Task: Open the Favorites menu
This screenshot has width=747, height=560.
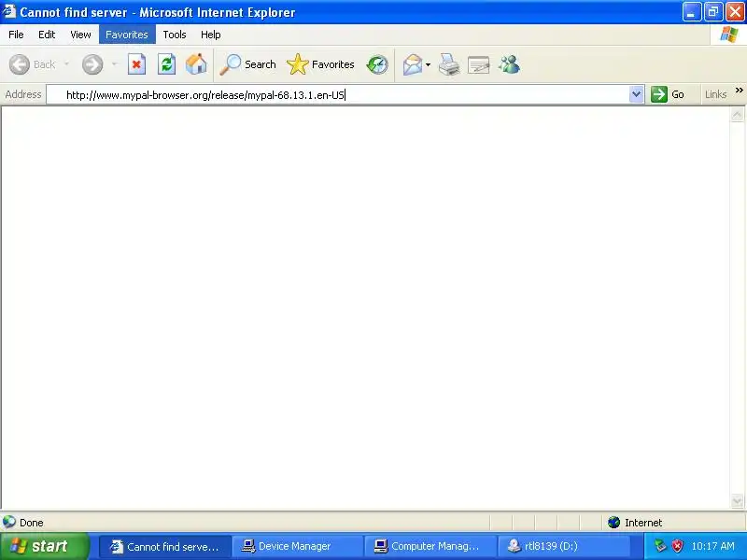Action: pos(127,35)
